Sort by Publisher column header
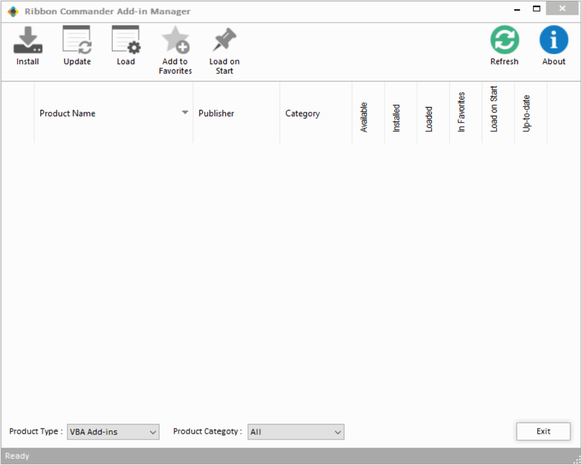This screenshot has width=582, height=465. click(x=236, y=113)
